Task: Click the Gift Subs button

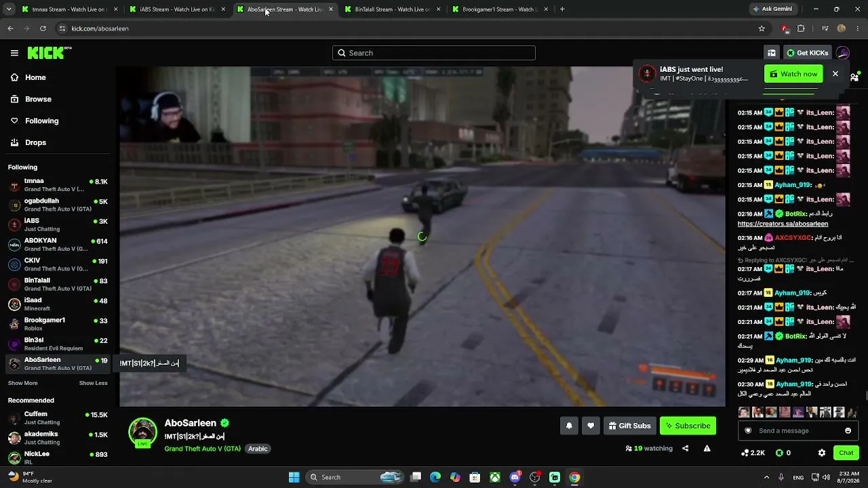Action: pos(629,426)
